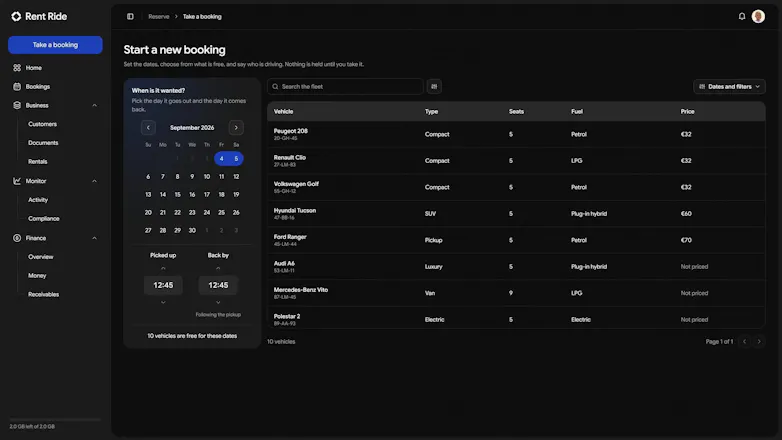
Task: Click the Bookings calendar icon
Action: (17, 87)
